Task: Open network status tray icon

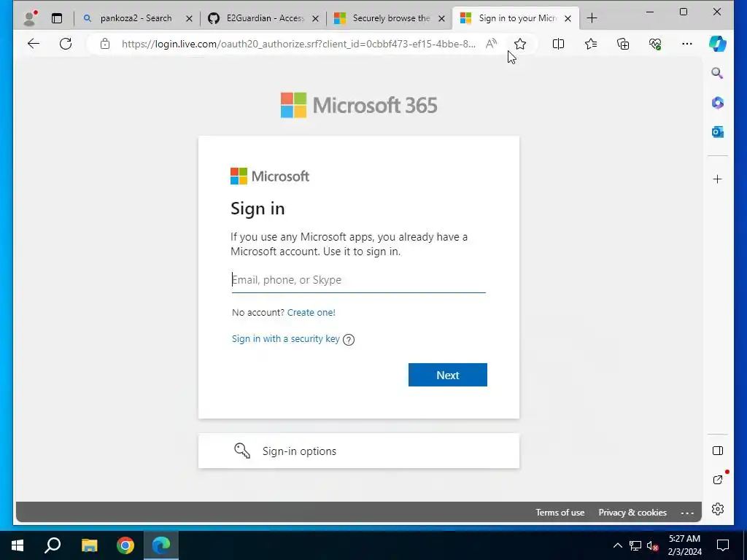Action: tap(635, 545)
